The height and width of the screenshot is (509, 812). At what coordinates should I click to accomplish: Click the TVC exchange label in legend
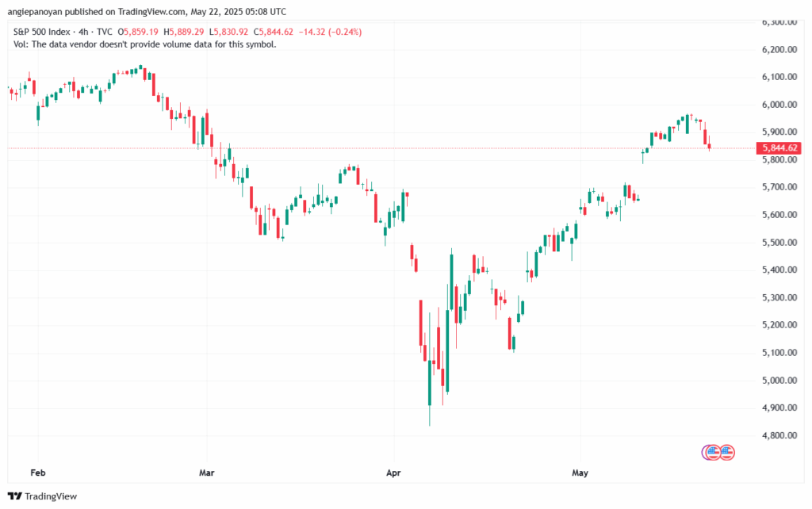coord(104,32)
